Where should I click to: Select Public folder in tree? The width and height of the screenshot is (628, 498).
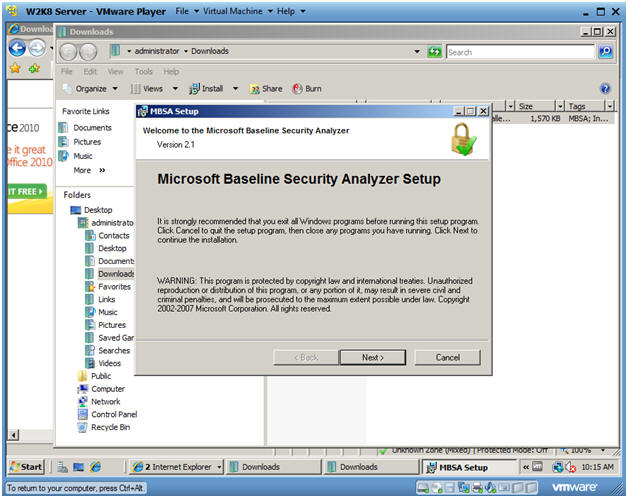point(101,376)
